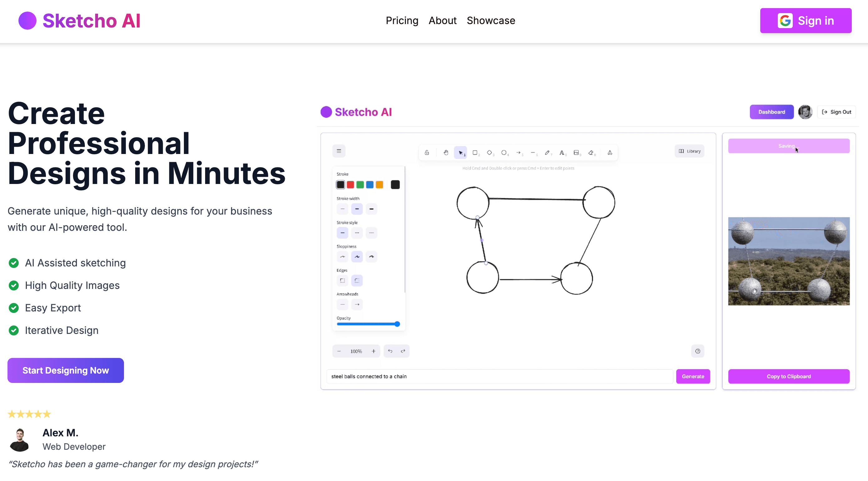Click the user avatar beside Dashboard

(x=805, y=112)
